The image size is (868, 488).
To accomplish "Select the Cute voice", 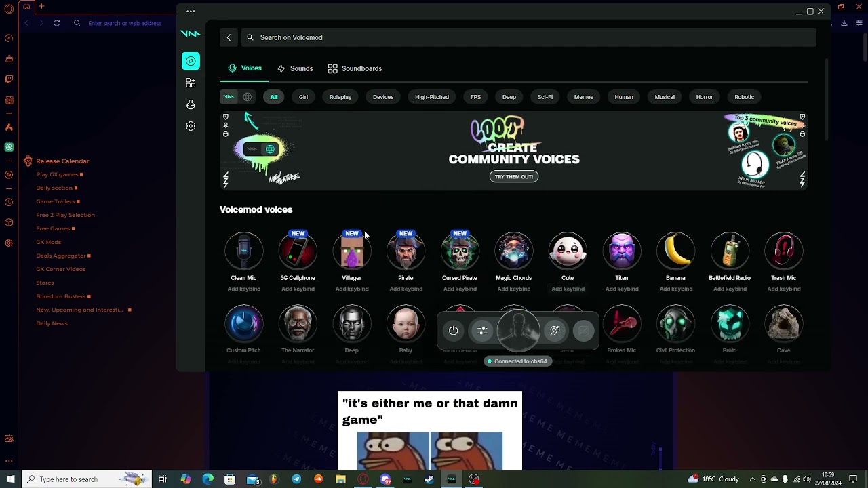I will [568, 251].
